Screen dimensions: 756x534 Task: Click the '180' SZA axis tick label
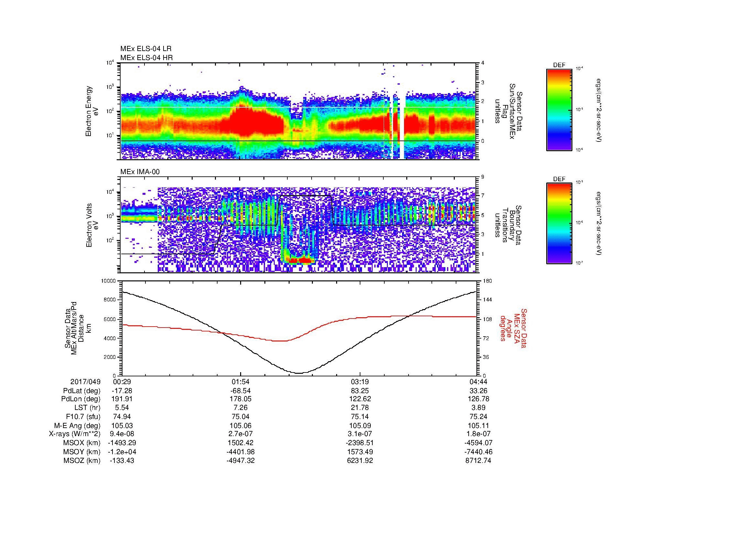[x=488, y=281]
